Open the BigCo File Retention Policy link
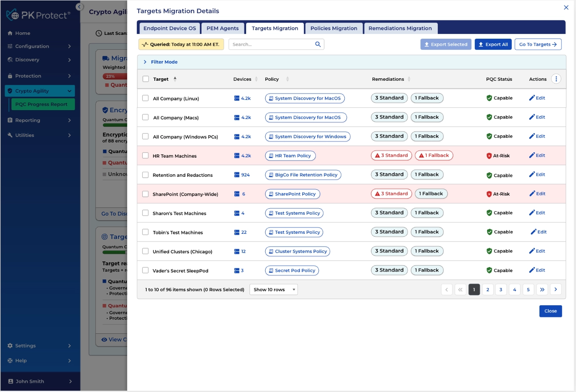 pos(303,175)
